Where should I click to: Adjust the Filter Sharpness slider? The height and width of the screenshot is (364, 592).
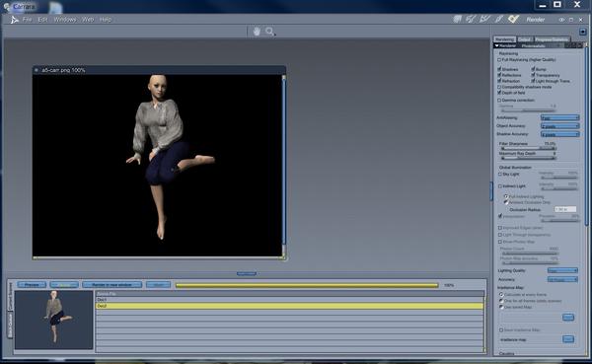(528, 148)
